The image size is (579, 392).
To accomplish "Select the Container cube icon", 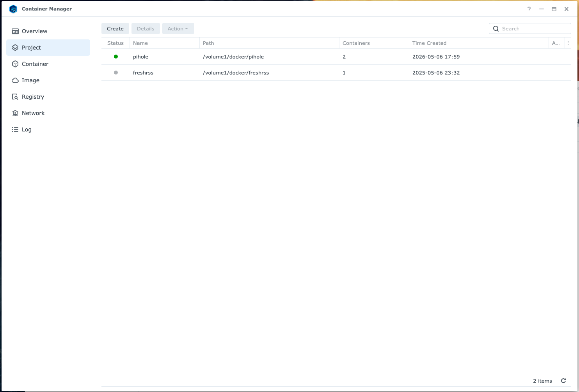I will (15, 64).
